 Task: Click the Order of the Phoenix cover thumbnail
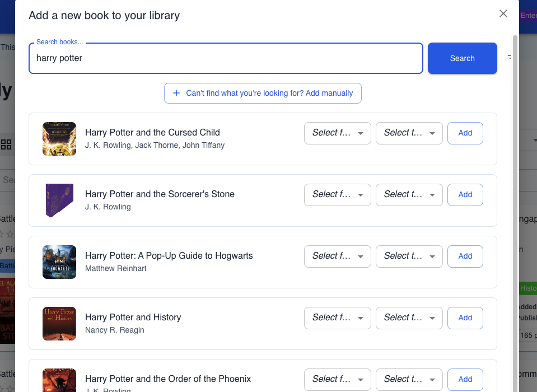59,380
